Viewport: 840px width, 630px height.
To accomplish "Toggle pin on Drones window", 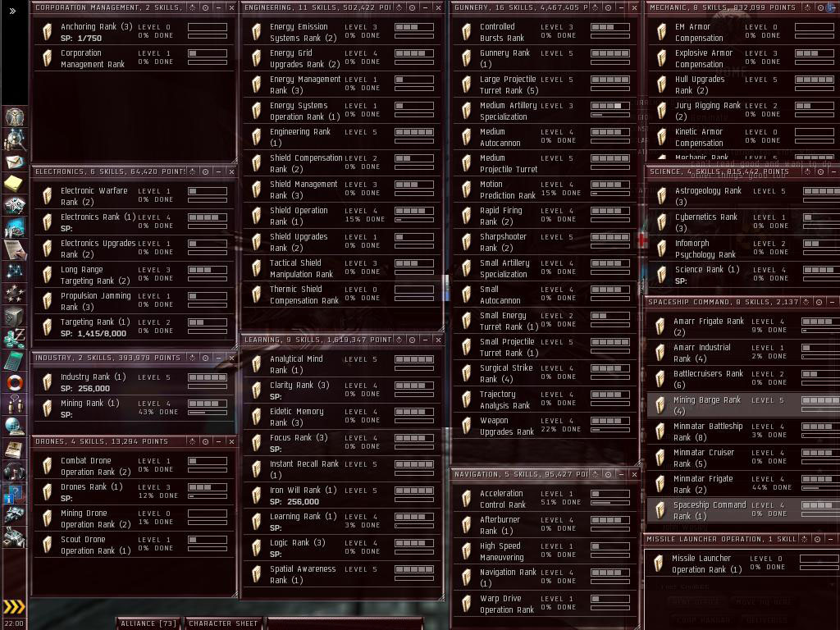I will click(x=205, y=441).
